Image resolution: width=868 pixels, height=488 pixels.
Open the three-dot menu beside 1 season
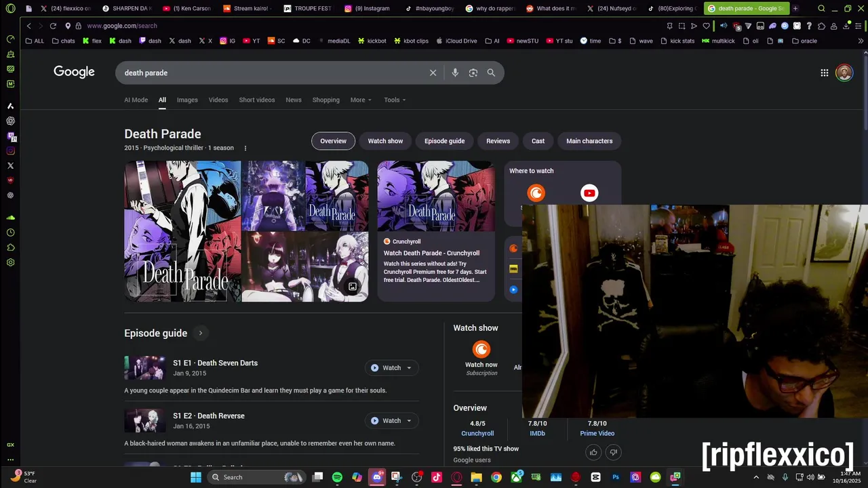click(245, 148)
